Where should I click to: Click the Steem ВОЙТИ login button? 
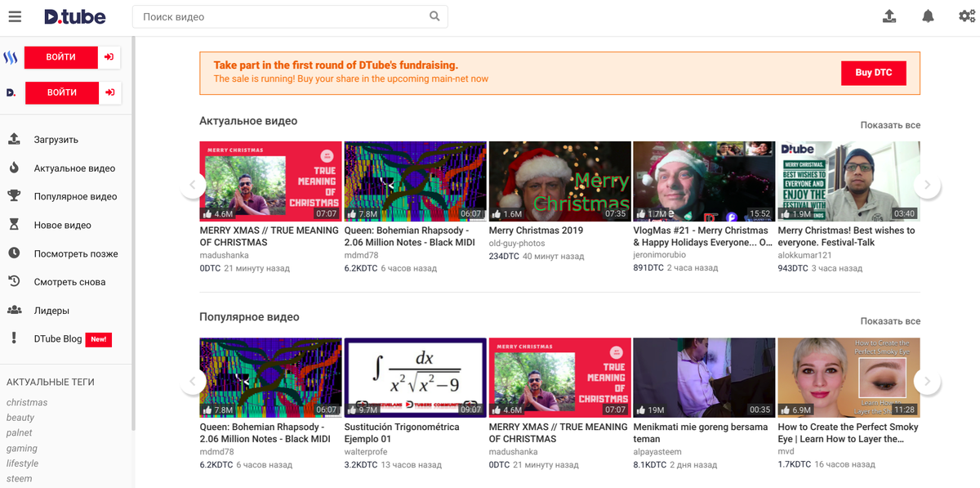[x=61, y=57]
